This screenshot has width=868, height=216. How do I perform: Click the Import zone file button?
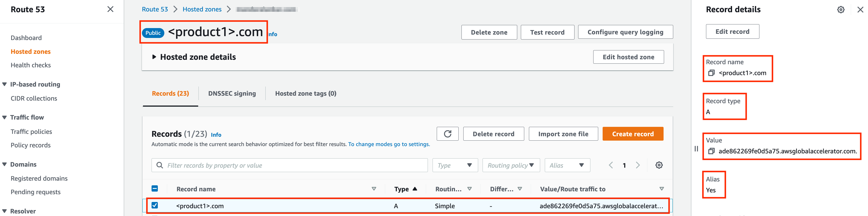point(563,134)
